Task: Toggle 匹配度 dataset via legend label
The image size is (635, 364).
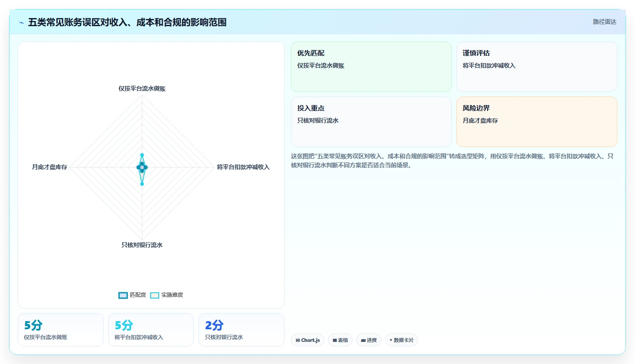Action: (138, 295)
